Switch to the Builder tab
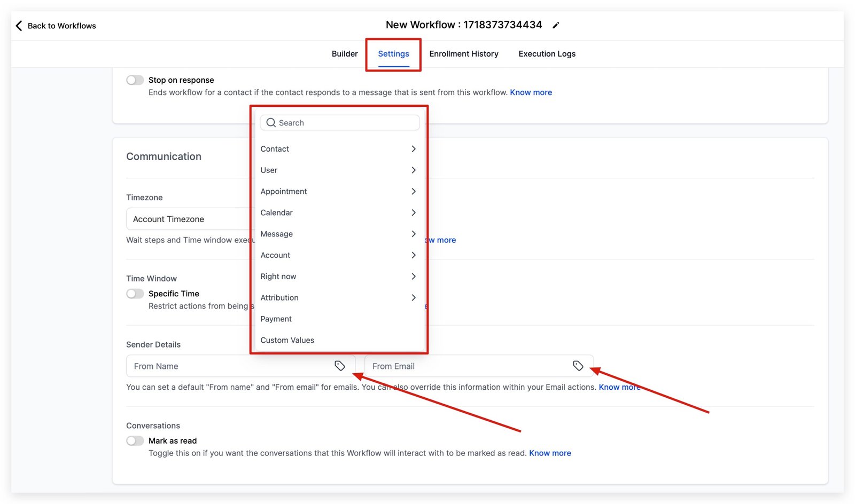Screen dimensions: 855x504 click(x=345, y=54)
